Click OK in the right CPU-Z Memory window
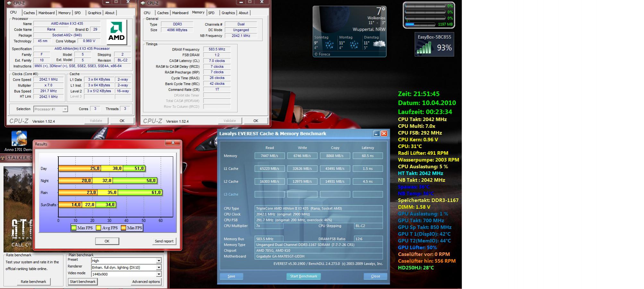This screenshot has height=289, width=644. 256,121
